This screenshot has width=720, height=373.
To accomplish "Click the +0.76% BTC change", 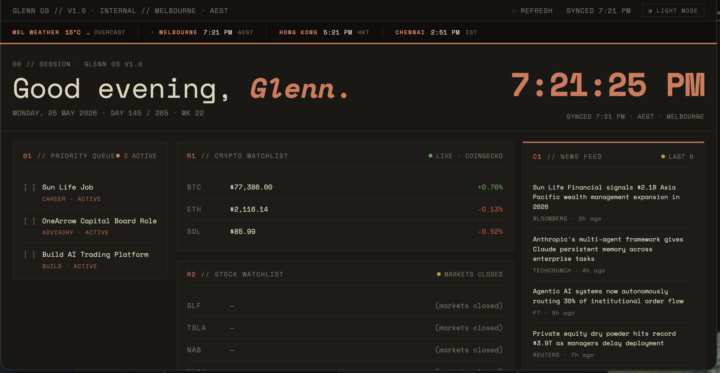I will 490,187.
